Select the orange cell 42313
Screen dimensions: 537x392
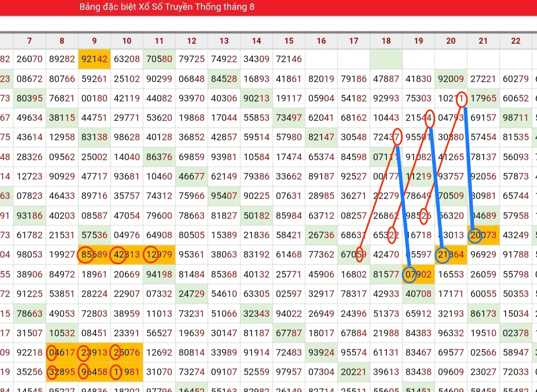pyautogui.click(x=127, y=255)
